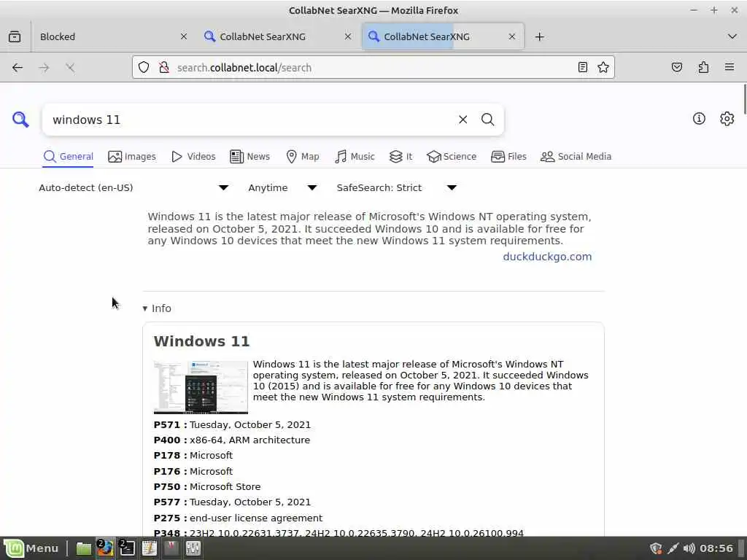Open Firefox tab overview button
The height and width of the screenshot is (560, 747).
(x=15, y=36)
